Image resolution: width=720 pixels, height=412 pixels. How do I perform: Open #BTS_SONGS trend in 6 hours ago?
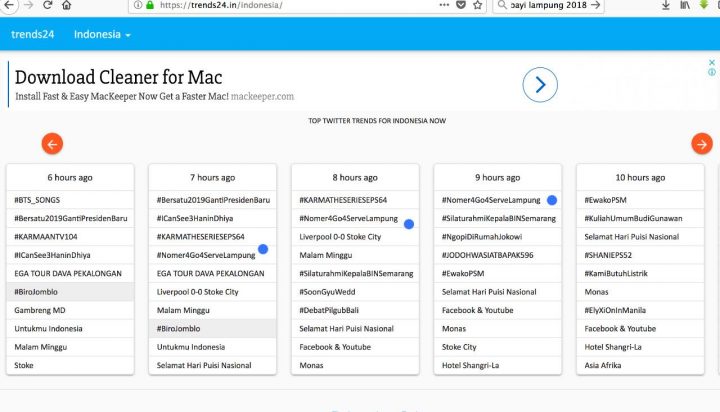click(x=38, y=200)
